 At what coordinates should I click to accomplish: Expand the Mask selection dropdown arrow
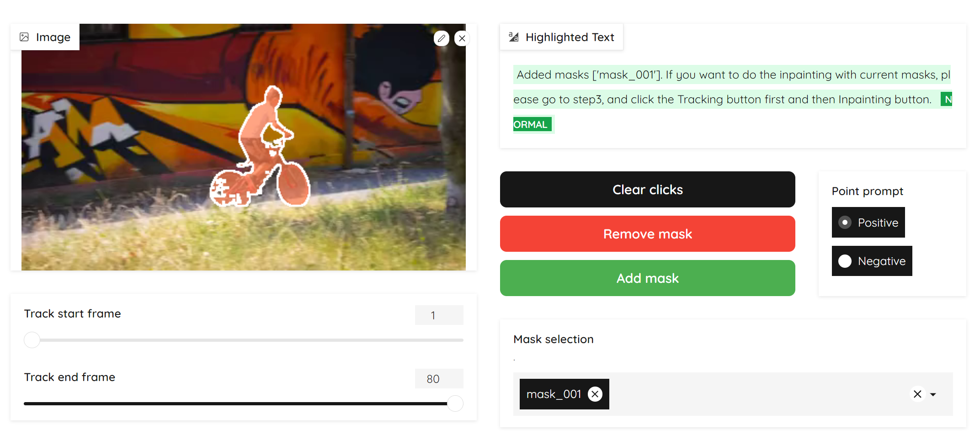tap(933, 394)
